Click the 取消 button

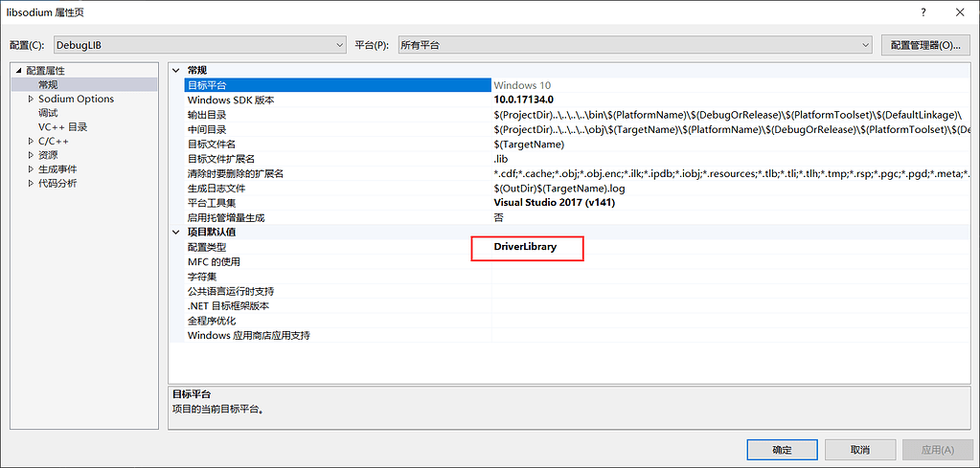pyautogui.click(x=859, y=449)
